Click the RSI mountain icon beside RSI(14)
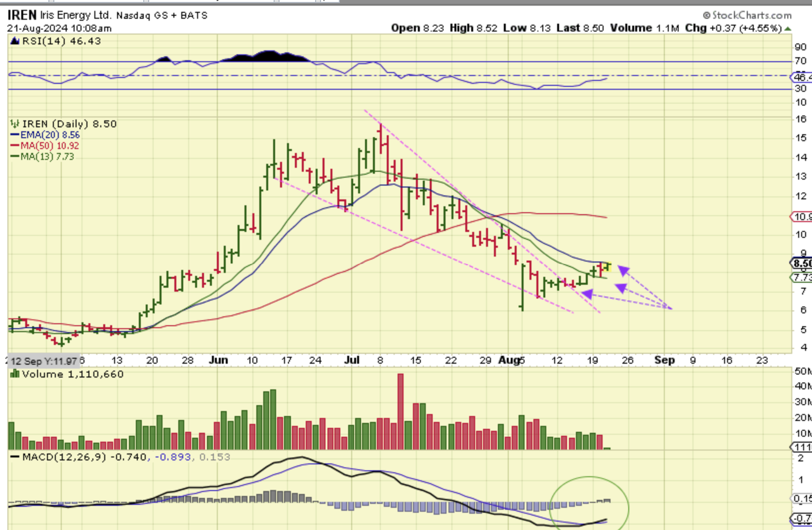This screenshot has height=530, width=812. click(15, 41)
